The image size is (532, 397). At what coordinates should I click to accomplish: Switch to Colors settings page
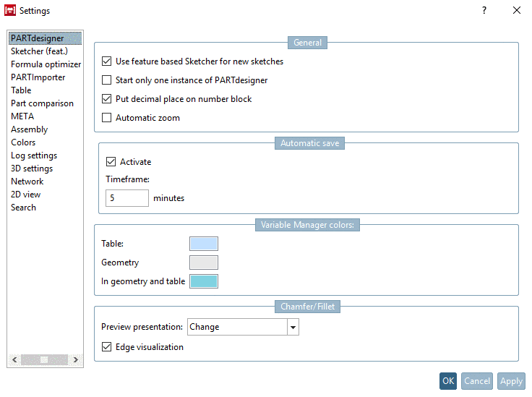[x=23, y=142]
